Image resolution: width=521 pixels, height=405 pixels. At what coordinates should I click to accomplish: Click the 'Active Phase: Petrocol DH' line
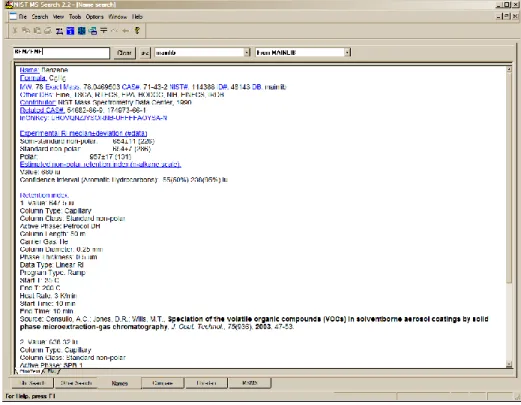(60, 226)
